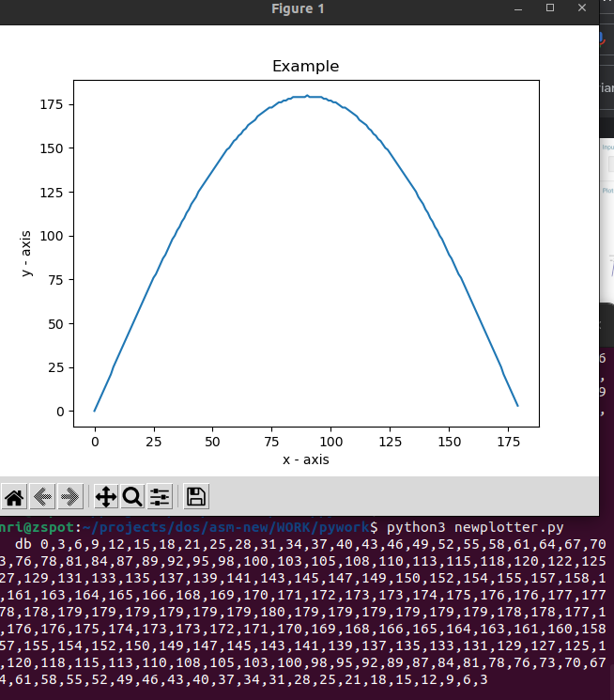
Task: Go back to the previous plot view
Action: click(42, 497)
